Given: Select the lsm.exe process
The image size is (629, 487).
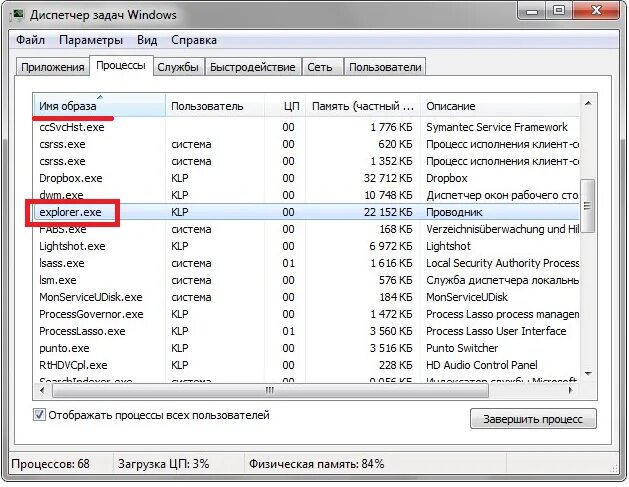Looking at the screenshot, I should (307, 280).
